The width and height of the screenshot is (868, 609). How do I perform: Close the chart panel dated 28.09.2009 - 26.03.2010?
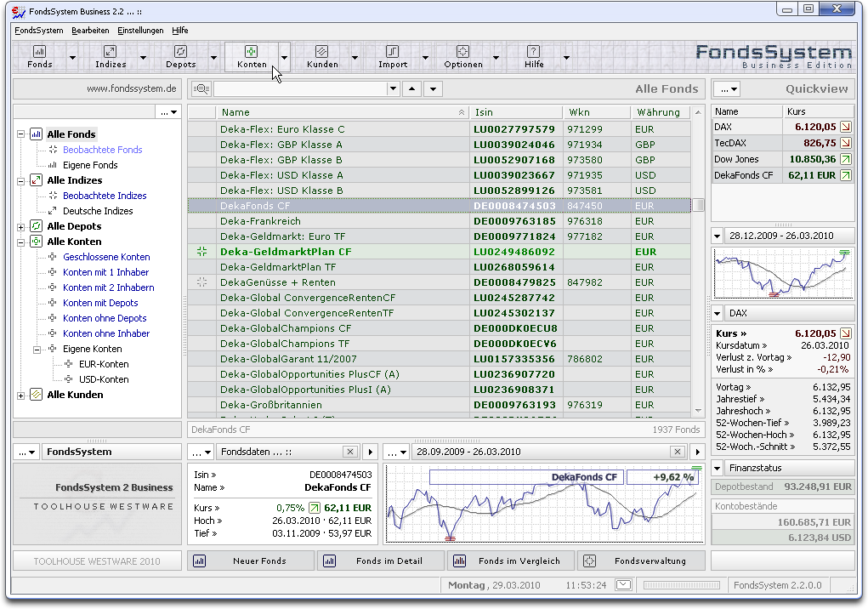tap(677, 452)
